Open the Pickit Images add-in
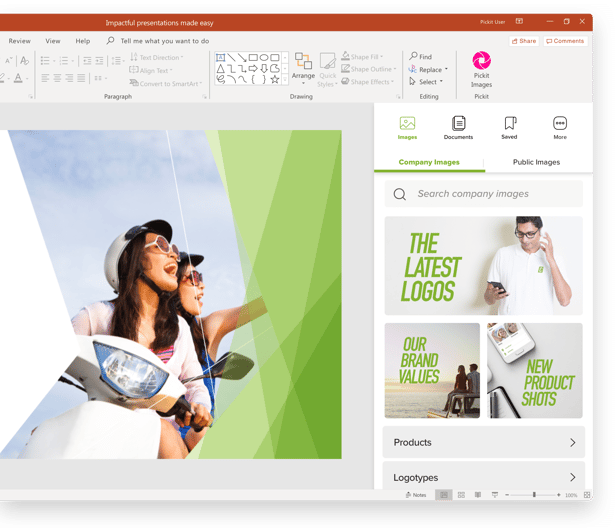615x532 pixels. point(481,68)
